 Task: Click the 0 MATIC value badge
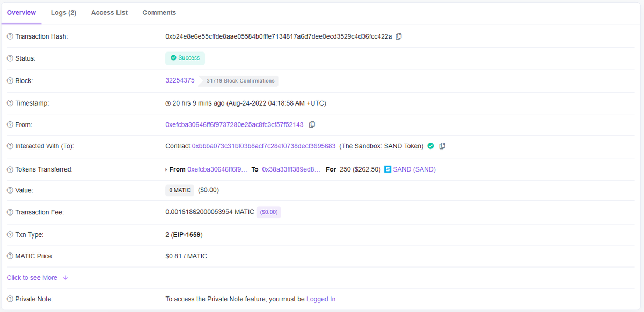[x=180, y=190]
